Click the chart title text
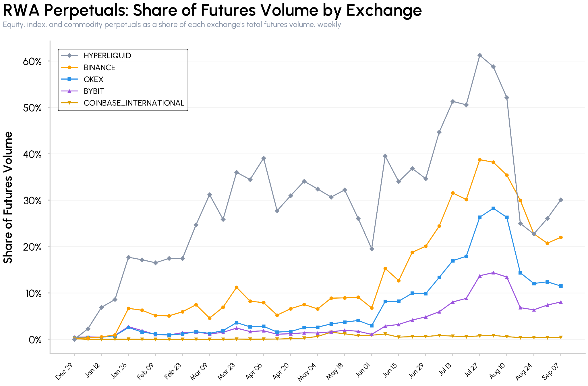 point(212,10)
